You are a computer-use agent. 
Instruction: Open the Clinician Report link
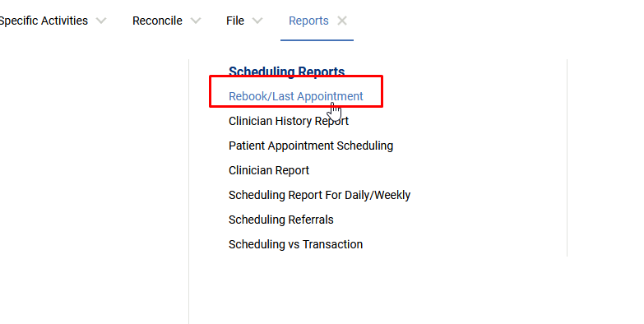[x=269, y=170]
